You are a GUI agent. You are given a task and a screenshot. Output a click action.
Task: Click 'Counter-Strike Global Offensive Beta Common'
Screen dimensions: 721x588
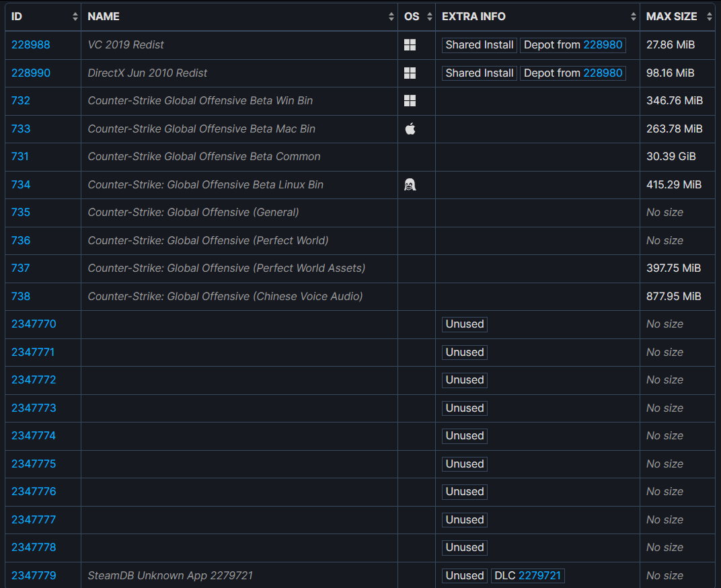204,157
